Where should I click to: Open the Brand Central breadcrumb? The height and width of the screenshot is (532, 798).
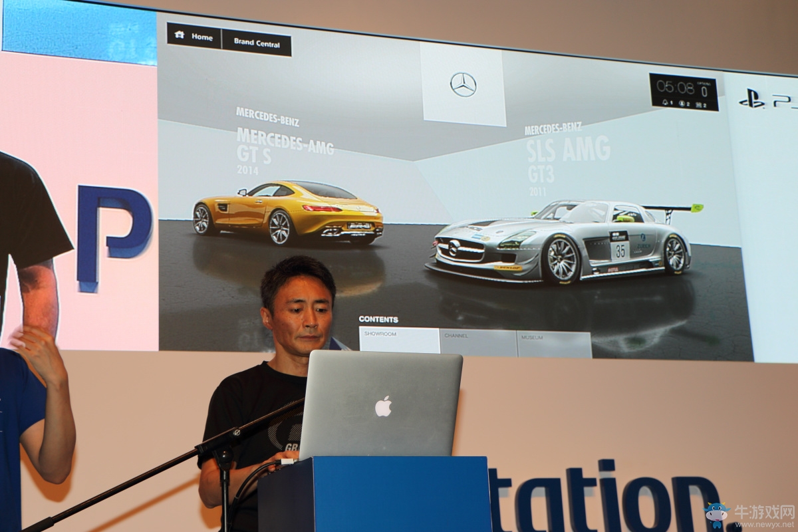coord(257,43)
